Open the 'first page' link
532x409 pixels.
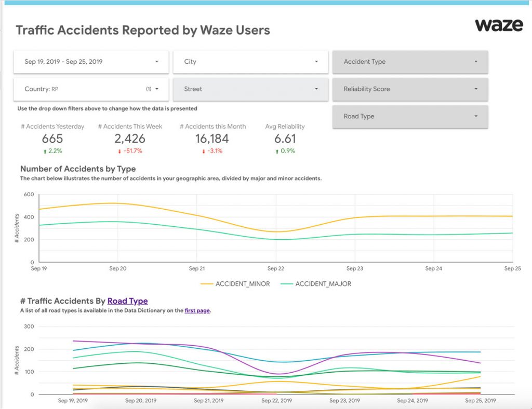click(197, 311)
